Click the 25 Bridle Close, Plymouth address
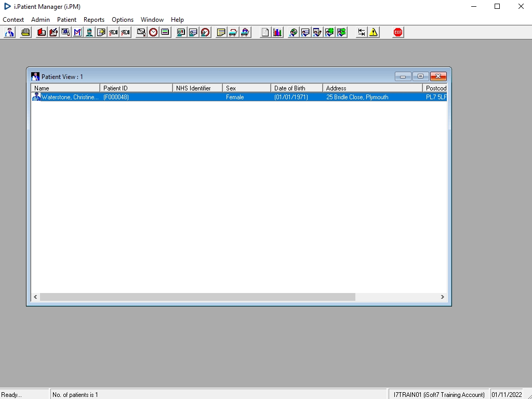This screenshot has height=399, width=532. [357, 97]
